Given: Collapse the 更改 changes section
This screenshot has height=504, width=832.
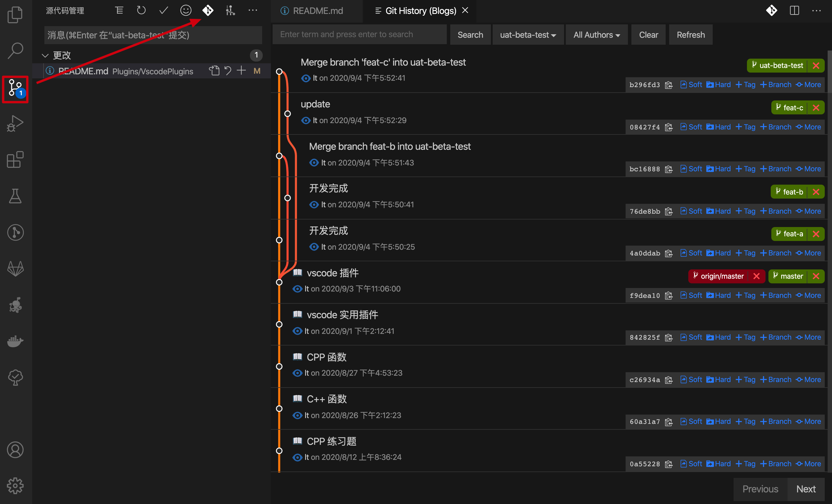Looking at the screenshot, I should [45, 55].
